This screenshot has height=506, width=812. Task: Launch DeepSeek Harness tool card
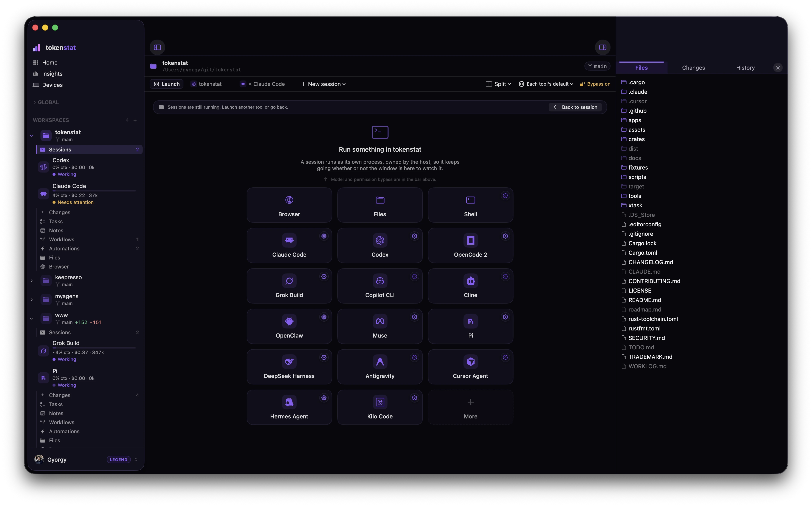point(289,367)
